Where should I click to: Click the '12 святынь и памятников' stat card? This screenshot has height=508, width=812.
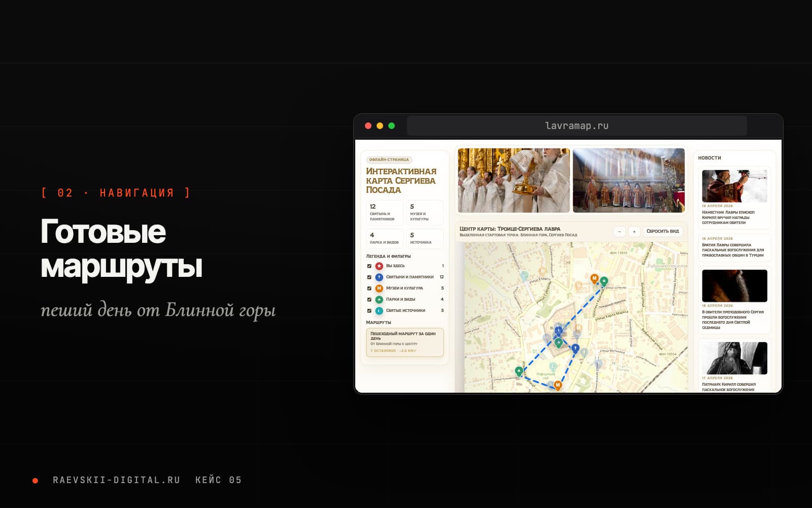[x=384, y=213]
